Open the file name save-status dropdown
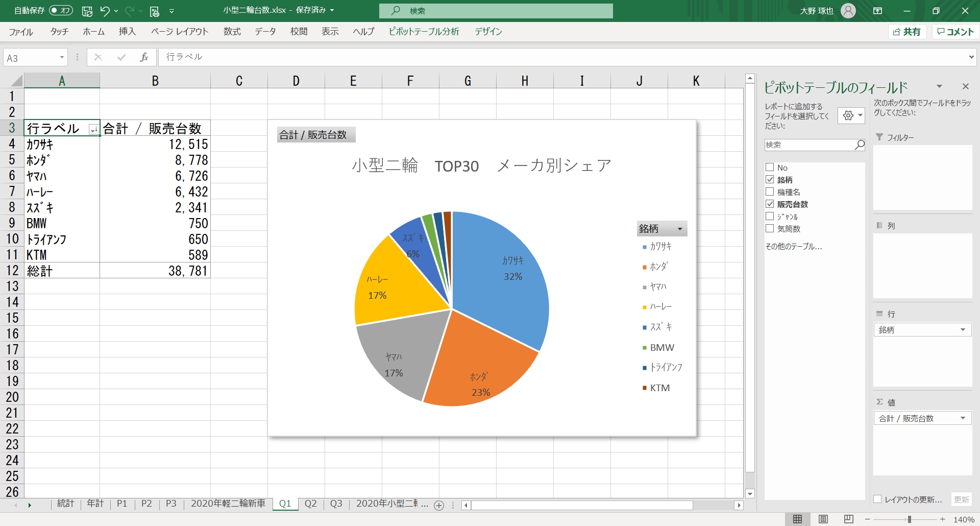Viewport: 980px width, 526px height. 332,10
